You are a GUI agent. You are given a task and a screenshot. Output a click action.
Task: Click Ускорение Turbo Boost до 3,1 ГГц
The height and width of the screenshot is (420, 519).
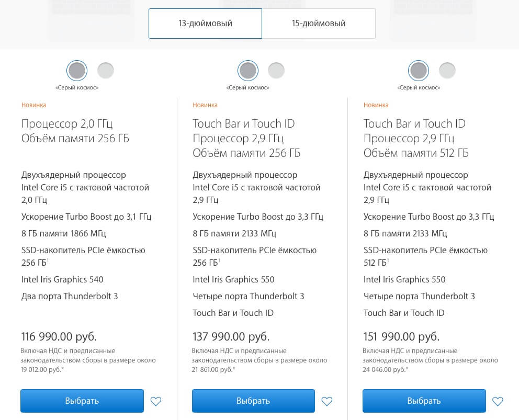coord(86,217)
